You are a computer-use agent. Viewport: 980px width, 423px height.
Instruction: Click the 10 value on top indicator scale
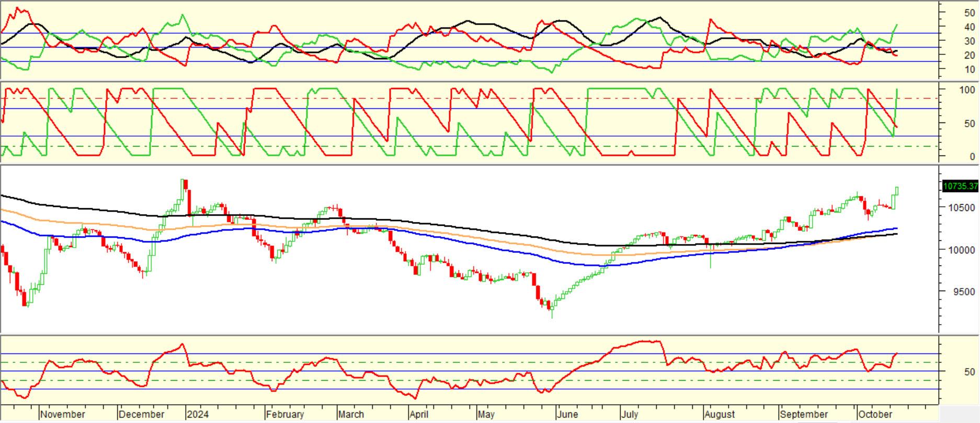point(969,69)
